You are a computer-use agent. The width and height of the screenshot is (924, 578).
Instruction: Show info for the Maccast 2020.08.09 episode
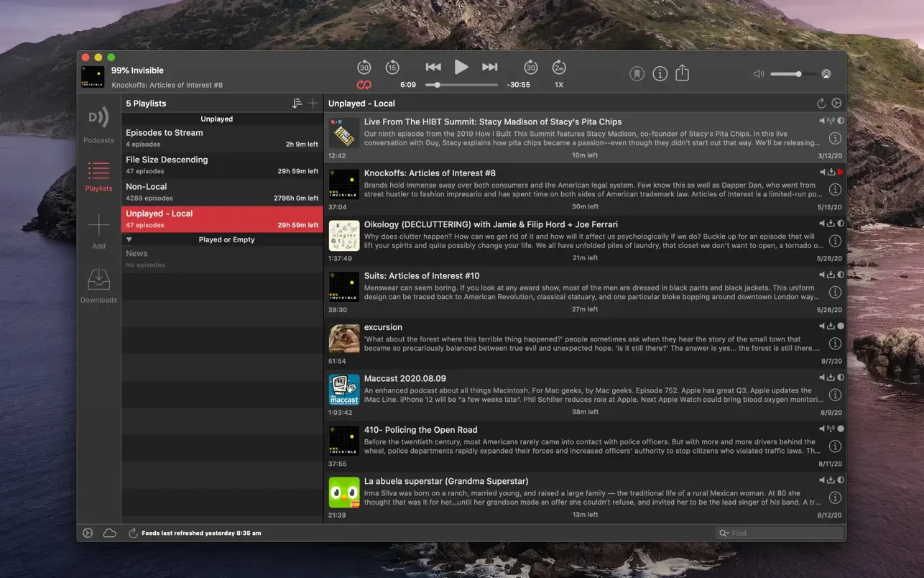(x=835, y=395)
